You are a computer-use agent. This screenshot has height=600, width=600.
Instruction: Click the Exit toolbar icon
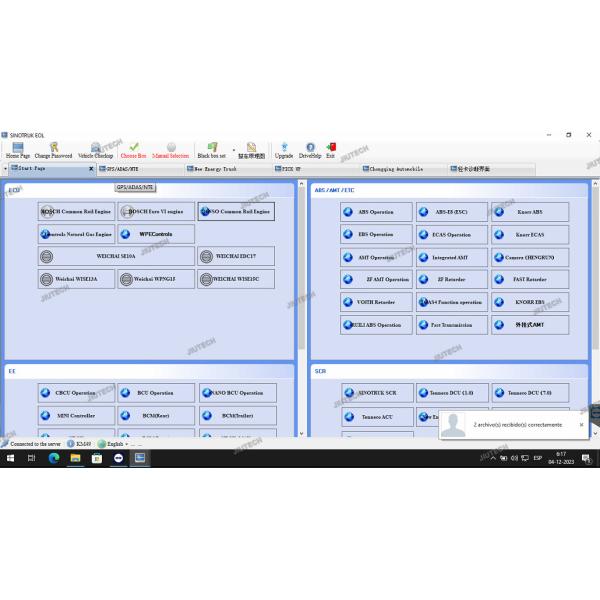pyautogui.click(x=331, y=149)
